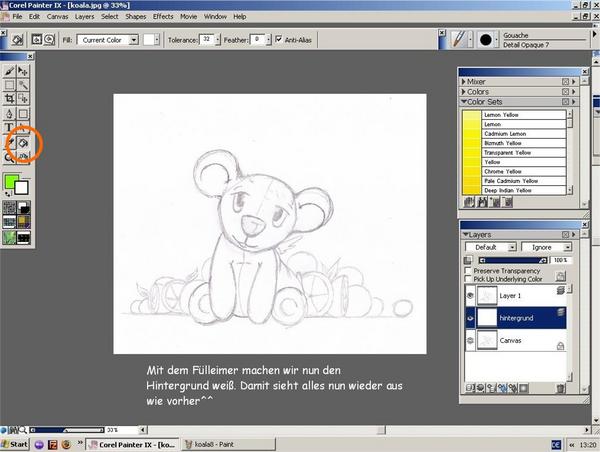Screen dimensions: 600x452
Task: Click the color set library icon
Action: point(470,202)
